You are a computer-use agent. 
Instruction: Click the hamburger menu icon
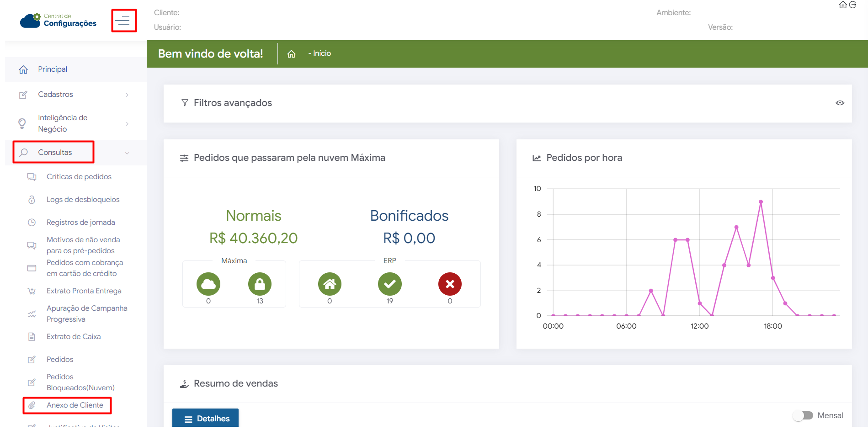coord(122,21)
